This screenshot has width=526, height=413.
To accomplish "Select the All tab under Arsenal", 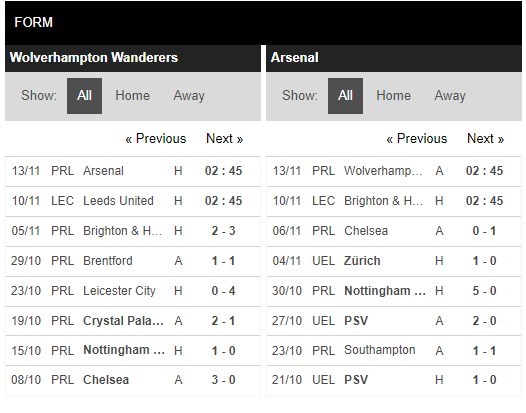I will (x=345, y=96).
